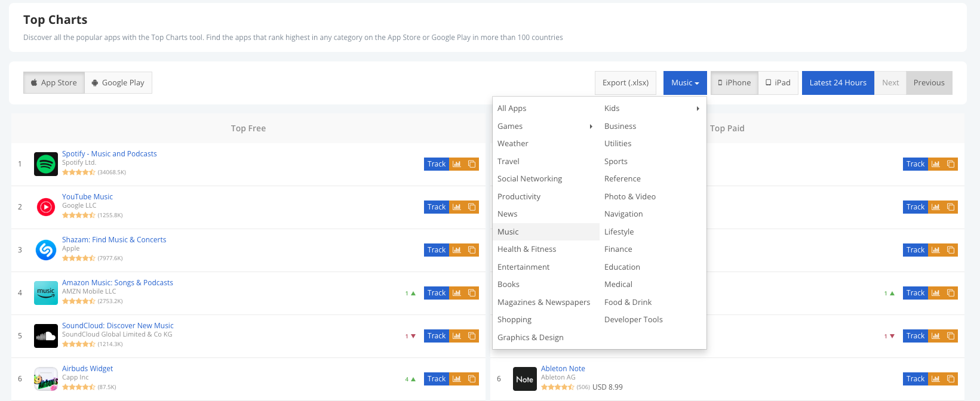Click the Spotify app icon

[x=46, y=164]
